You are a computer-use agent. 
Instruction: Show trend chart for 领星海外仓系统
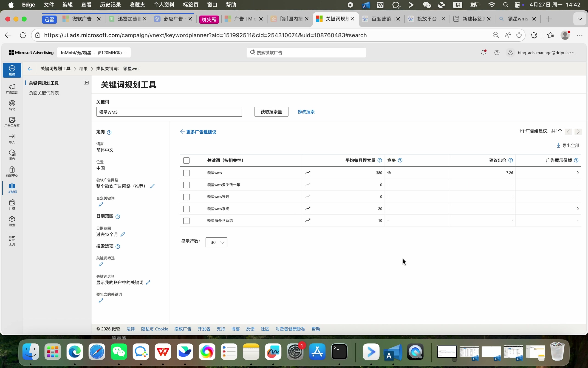click(308, 221)
